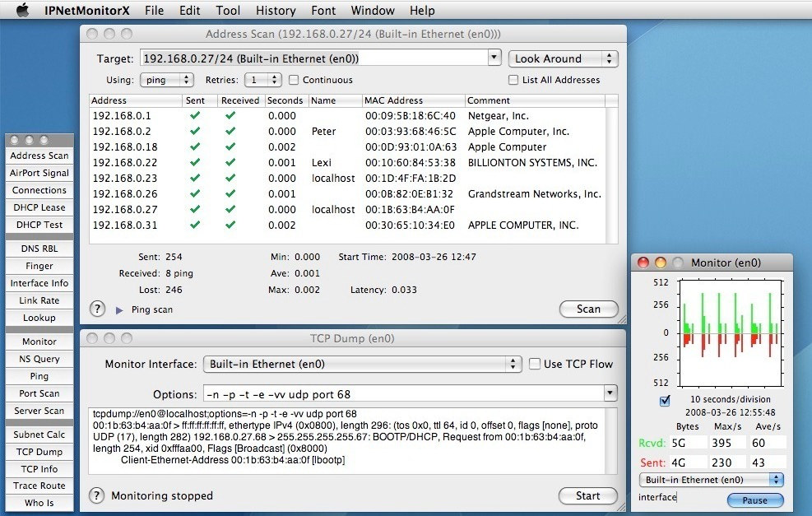Click the name Peter in the scan table
Viewport: 812px width, 516px height.
[x=323, y=132]
